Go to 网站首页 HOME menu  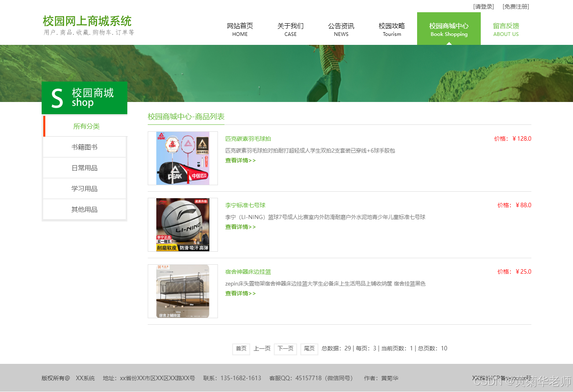[240, 29]
